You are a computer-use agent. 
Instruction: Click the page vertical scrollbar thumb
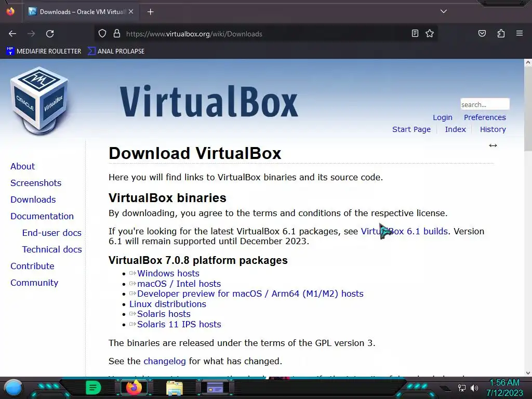[528, 109]
